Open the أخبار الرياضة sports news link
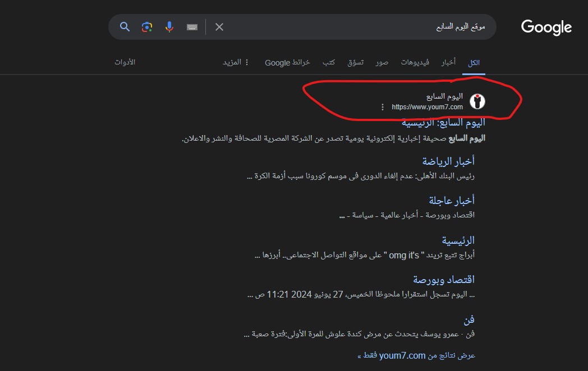The image size is (588, 371). (448, 161)
